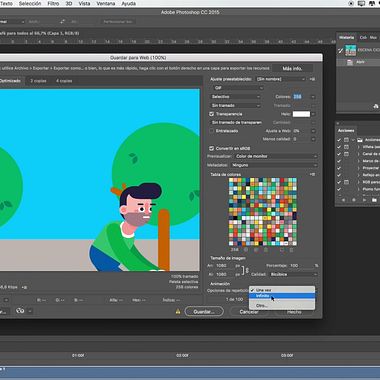The height and width of the screenshot is (380, 380).
Task: Click the Porcentaje field
Action: [302, 266]
